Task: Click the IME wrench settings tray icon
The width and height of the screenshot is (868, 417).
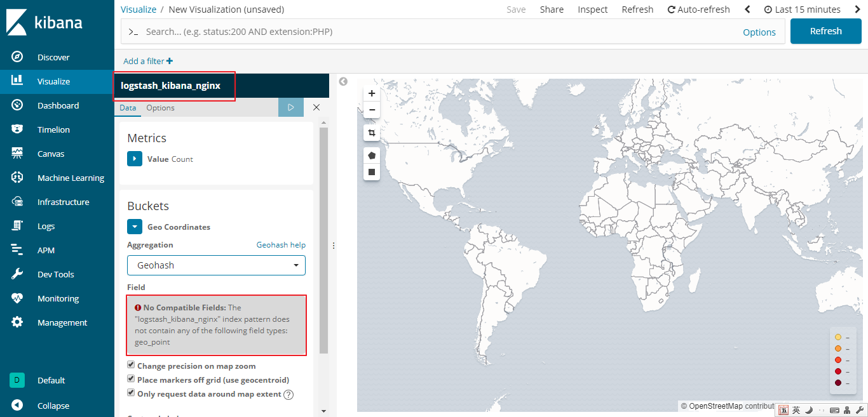Action: [859, 411]
